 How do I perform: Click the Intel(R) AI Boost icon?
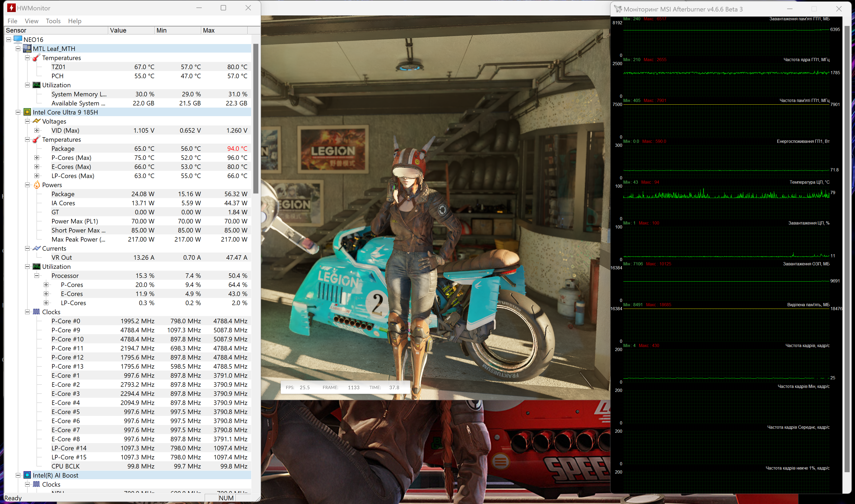point(27,475)
